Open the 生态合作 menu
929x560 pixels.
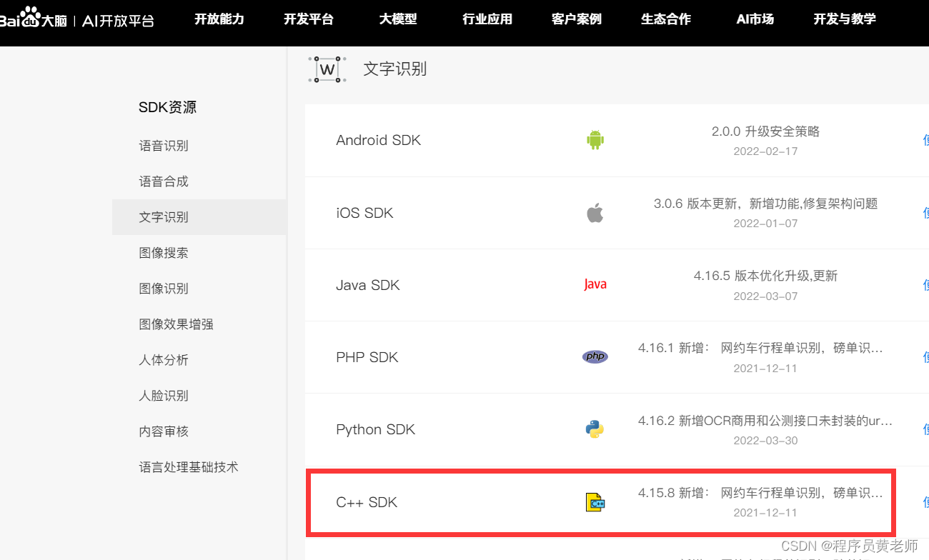(x=666, y=19)
